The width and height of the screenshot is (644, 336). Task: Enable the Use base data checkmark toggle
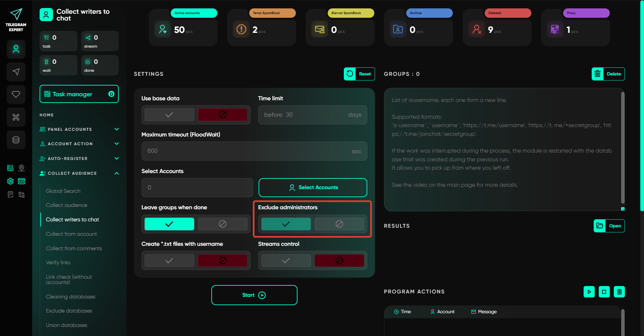click(169, 115)
